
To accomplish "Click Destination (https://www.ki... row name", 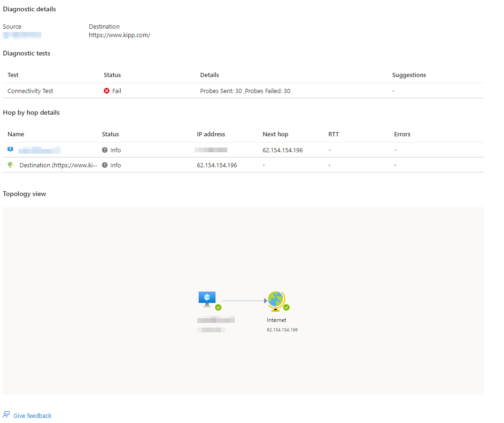I will click(x=58, y=165).
